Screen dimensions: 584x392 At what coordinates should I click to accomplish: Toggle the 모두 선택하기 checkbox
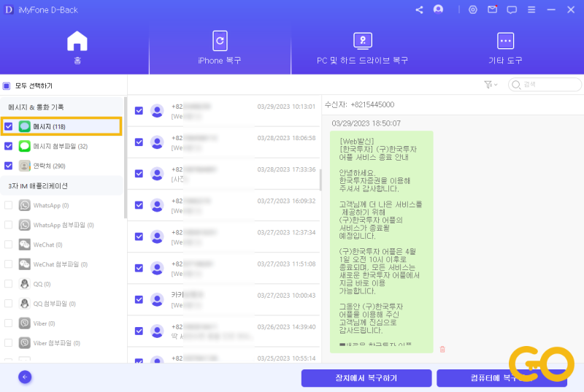pyautogui.click(x=7, y=86)
